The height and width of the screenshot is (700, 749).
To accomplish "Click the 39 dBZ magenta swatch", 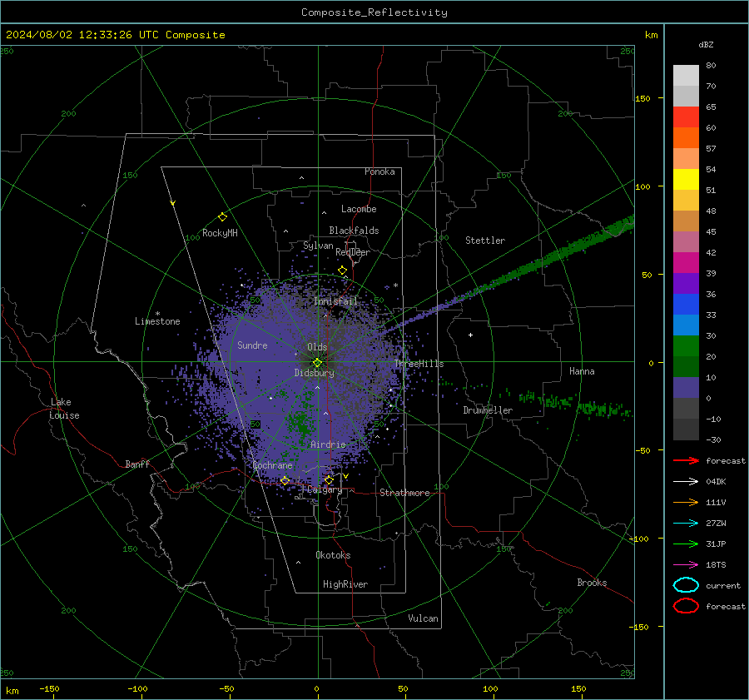I will (686, 262).
